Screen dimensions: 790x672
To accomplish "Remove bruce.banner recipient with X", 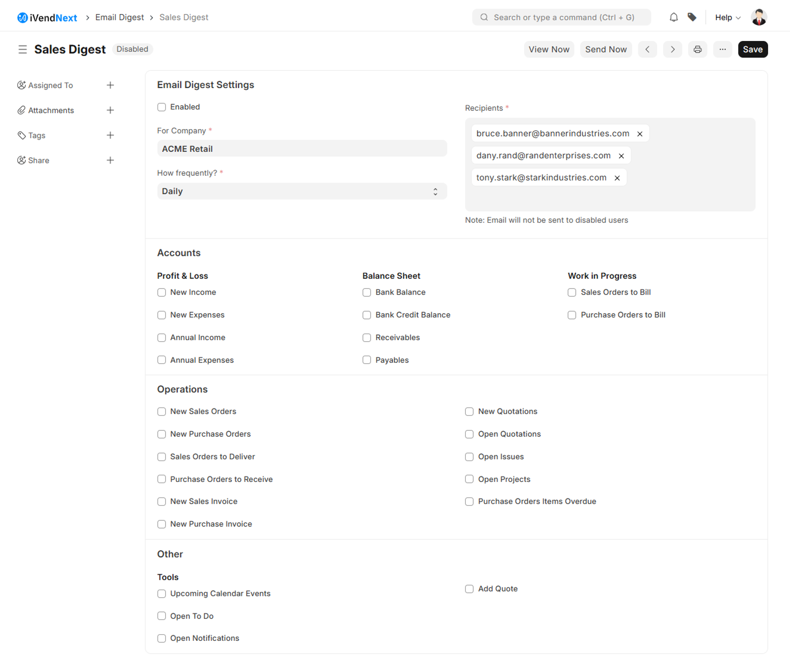I will click(639, 134).
